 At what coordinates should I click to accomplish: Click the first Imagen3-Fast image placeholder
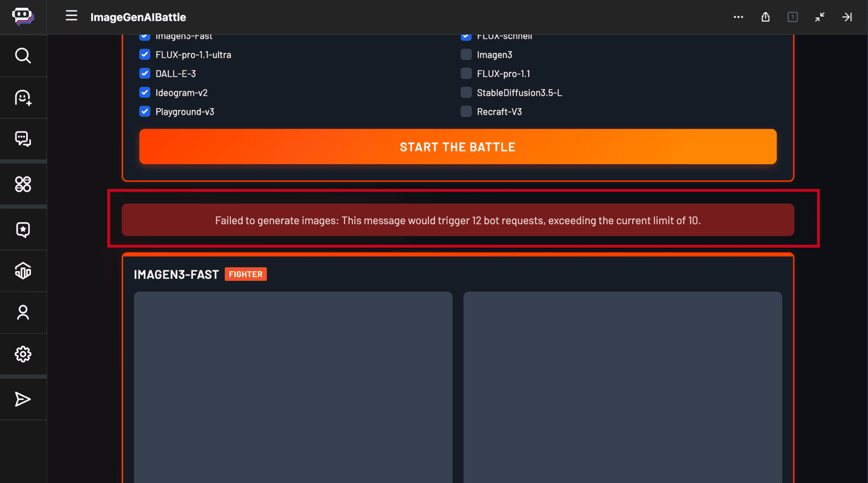293,387
